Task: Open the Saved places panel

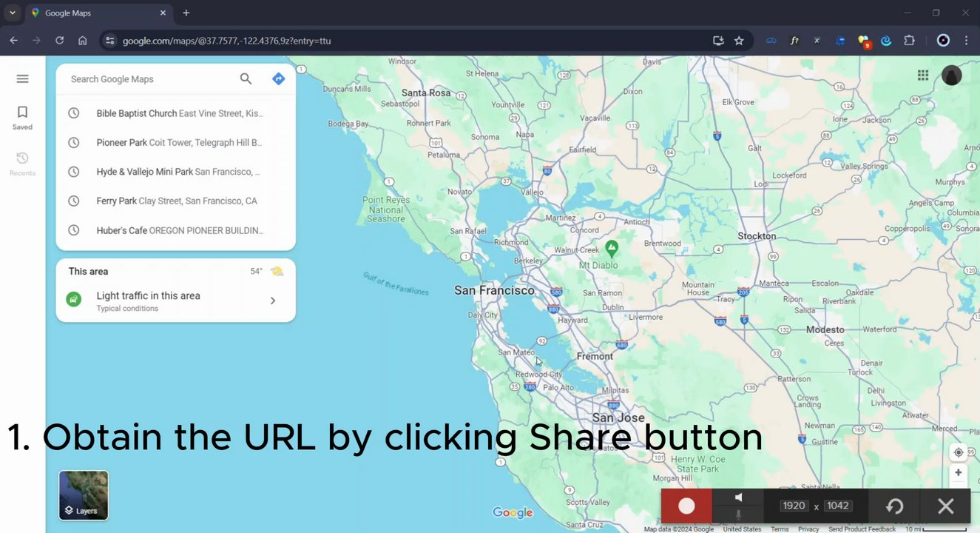Action: (x=22, y=118)
